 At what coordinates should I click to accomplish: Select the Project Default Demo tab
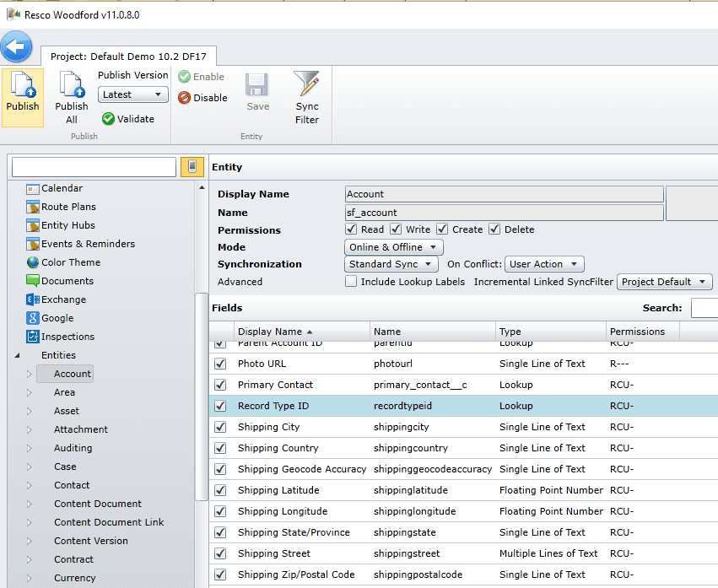pos(129,57)
